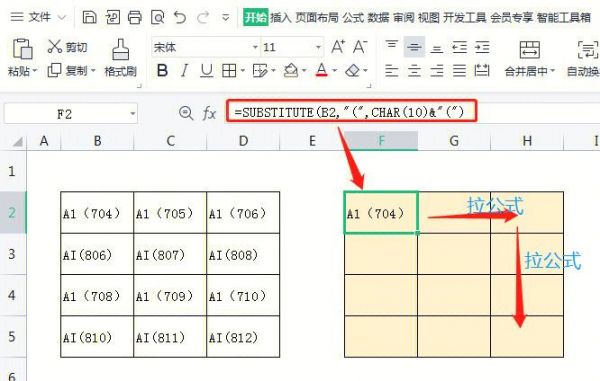Select row 3 header
The height and width of the screenshot is (381, 600).
point(12,254)
